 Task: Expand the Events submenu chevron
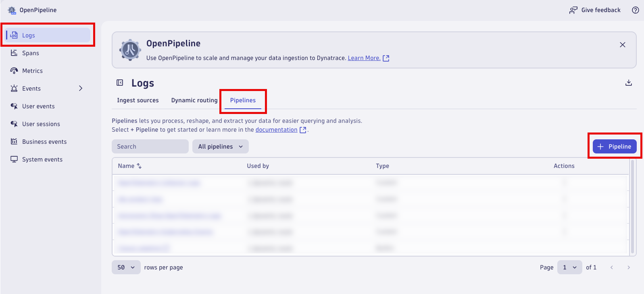(x=81, y=88)
